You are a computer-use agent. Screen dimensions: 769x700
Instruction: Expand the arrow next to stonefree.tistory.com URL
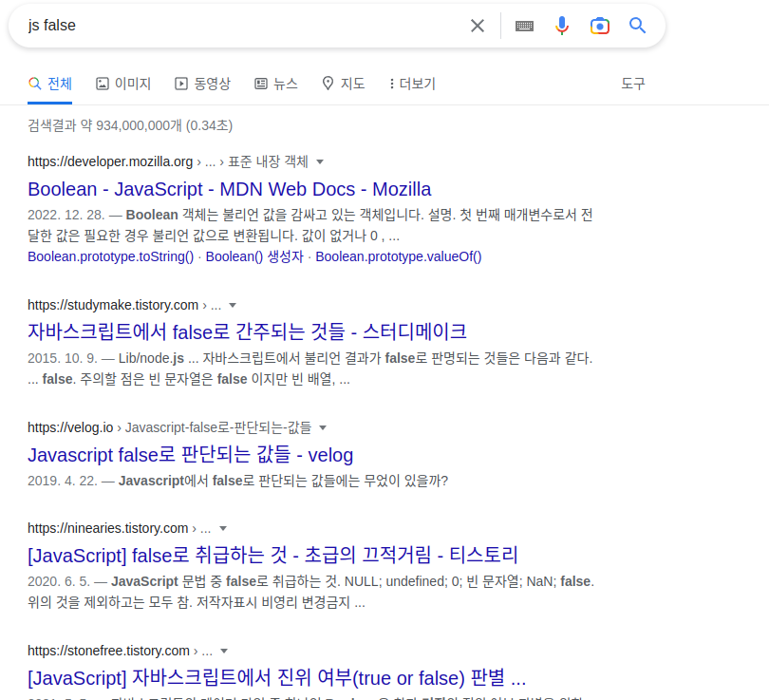click(x=224, y=651)
